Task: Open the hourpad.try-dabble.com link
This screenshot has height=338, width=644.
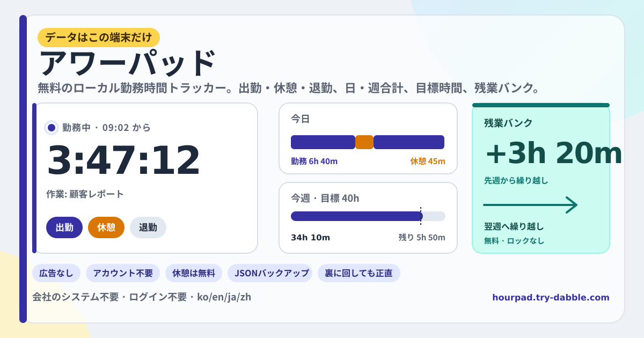Action: click(551, 297)
